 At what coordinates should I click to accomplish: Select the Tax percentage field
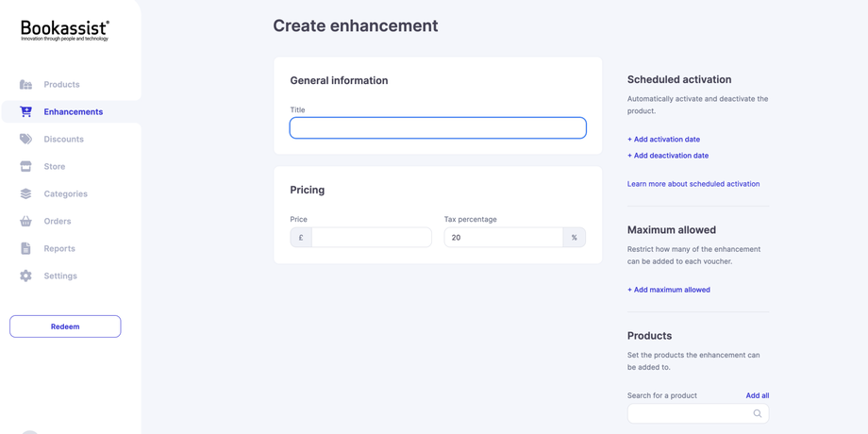pyautogui.click(x=503, y=238)
